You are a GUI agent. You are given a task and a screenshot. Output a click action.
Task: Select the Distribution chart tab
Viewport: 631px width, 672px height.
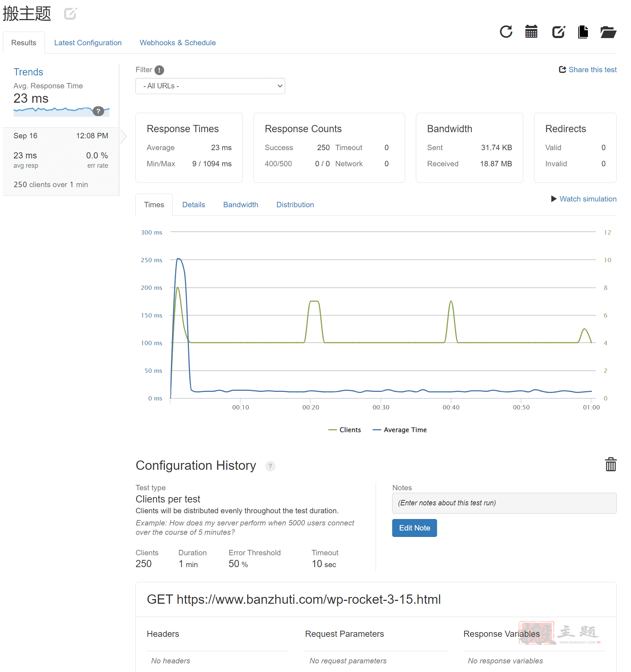click(295, 205)
